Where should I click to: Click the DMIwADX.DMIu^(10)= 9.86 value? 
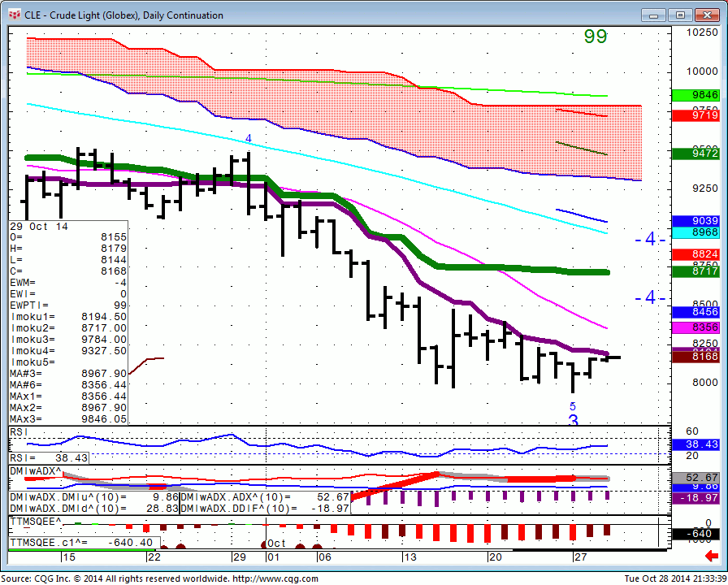[94, 497]
